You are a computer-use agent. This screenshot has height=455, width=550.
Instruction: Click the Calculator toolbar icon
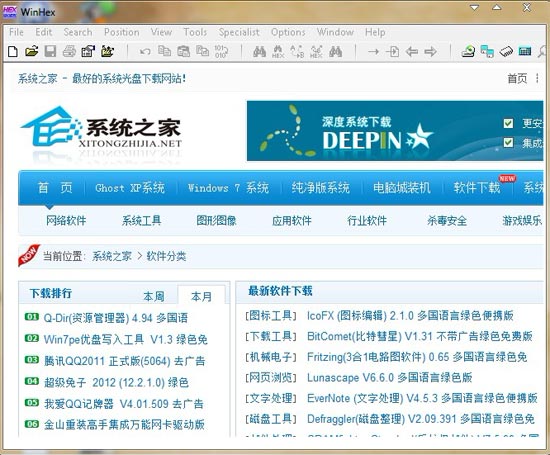coord(525,52)
